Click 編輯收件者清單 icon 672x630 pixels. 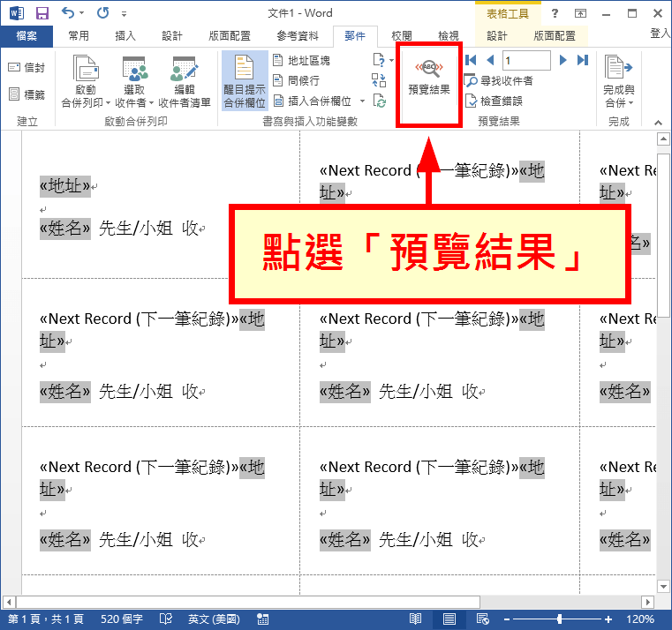(185, 71)
